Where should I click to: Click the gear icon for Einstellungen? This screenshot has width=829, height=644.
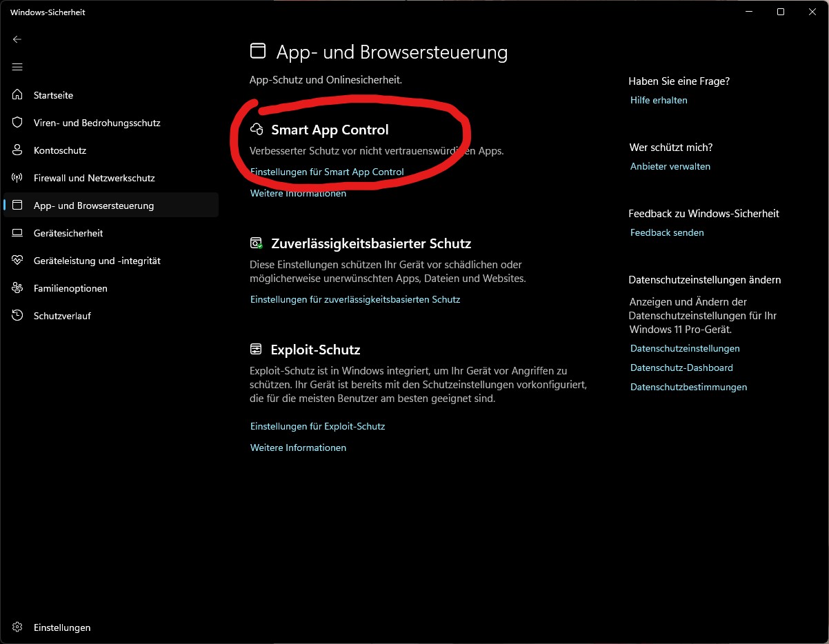(x=18, y=627)
